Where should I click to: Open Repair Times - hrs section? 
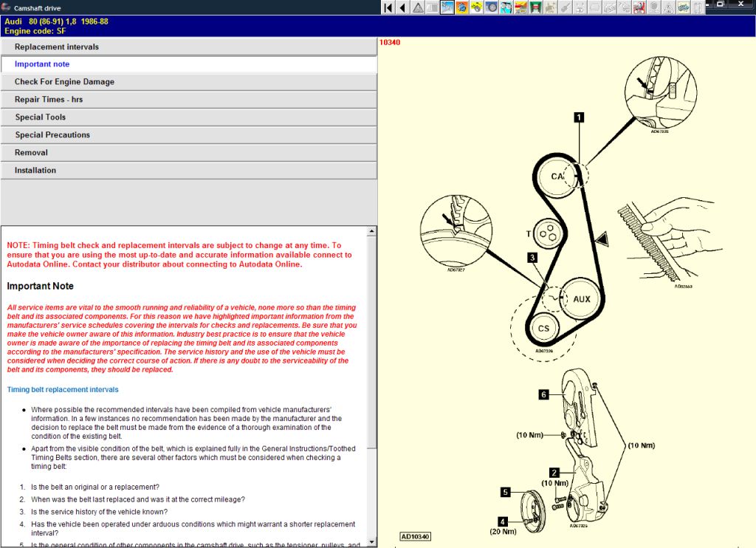188,100
